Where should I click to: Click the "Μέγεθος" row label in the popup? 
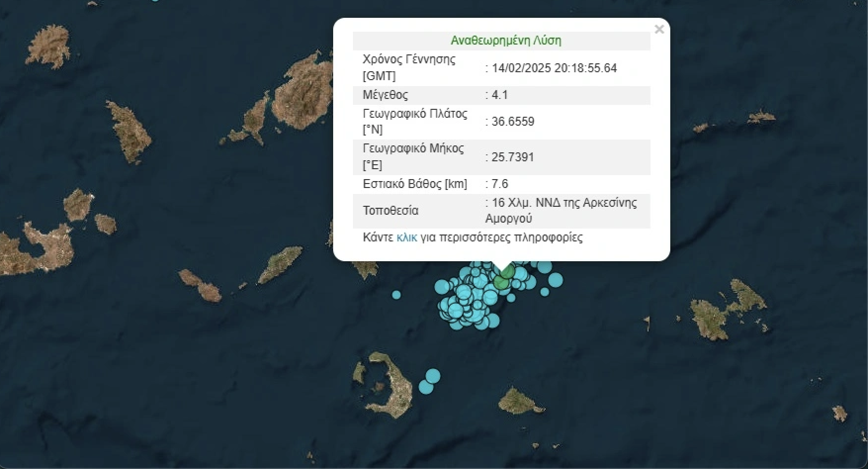386,95
